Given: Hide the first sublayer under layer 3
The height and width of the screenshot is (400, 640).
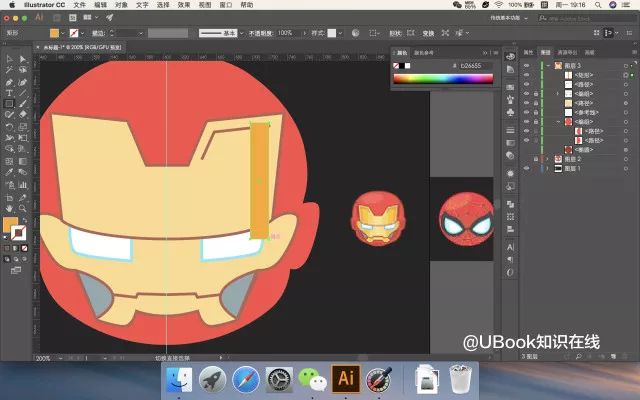Looking at the screenshot, I should pyautogui.click(x=526, y=75).
